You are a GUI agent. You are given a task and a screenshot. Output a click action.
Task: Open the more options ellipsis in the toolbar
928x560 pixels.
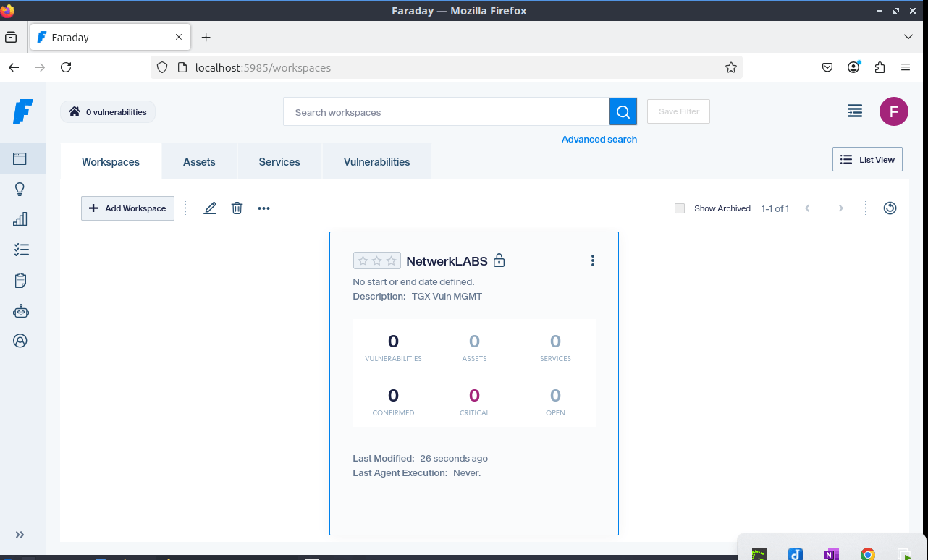[263, 208]
